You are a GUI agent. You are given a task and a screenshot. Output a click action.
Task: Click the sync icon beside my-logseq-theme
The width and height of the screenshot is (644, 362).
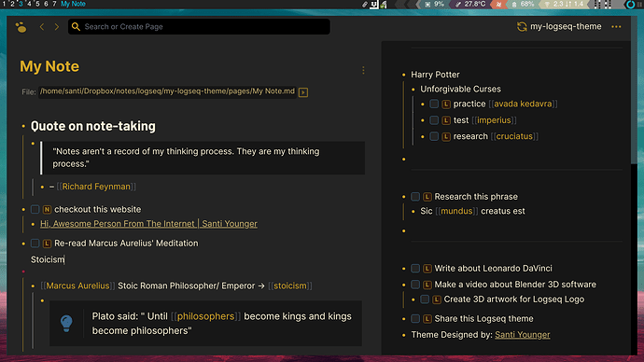pyautogui.click(x=522, y=27)
